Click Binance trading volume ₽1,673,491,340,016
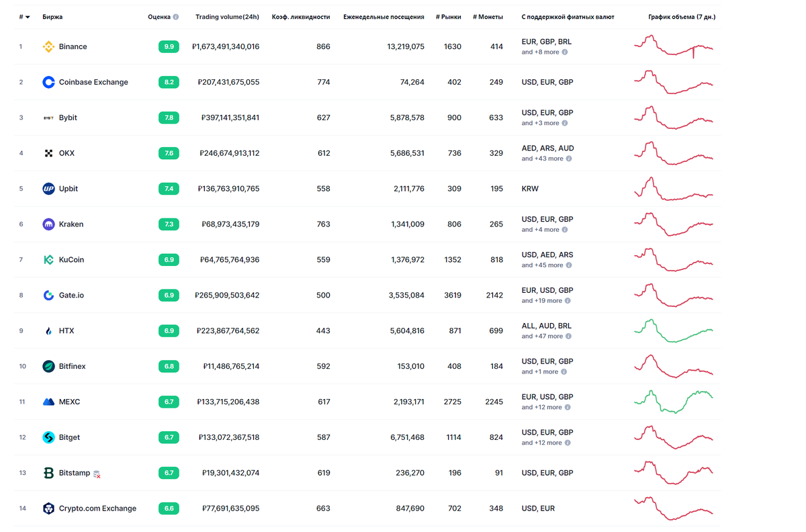 pos(226,46)
